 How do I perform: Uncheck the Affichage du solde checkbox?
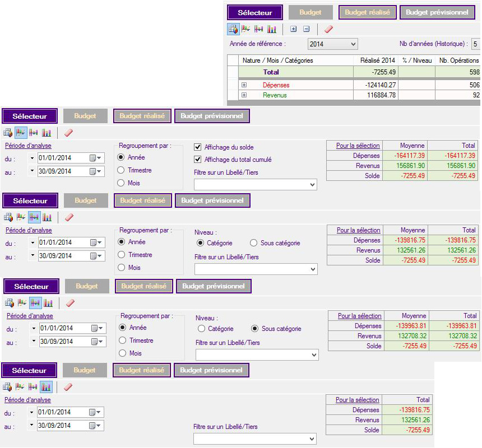198,147
